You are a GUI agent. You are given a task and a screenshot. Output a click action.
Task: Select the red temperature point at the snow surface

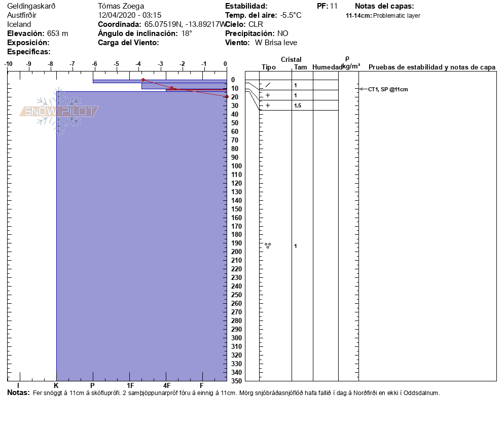tap(143, 80)
